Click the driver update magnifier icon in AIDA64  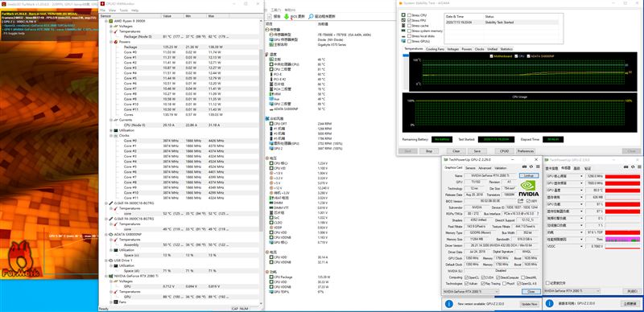tap(311, 16)
